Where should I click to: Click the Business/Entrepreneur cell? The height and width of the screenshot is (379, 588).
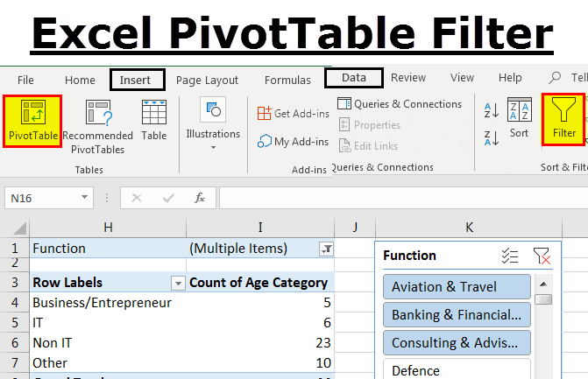tap(108, 302)
